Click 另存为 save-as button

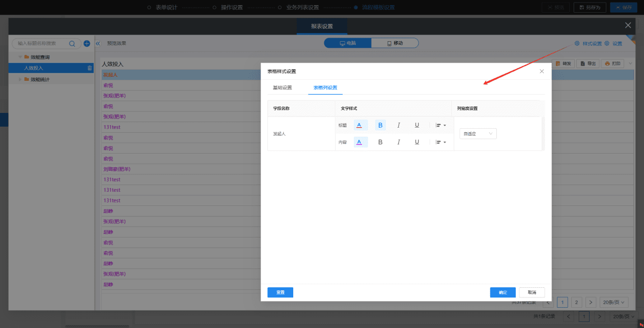point(590,7)
